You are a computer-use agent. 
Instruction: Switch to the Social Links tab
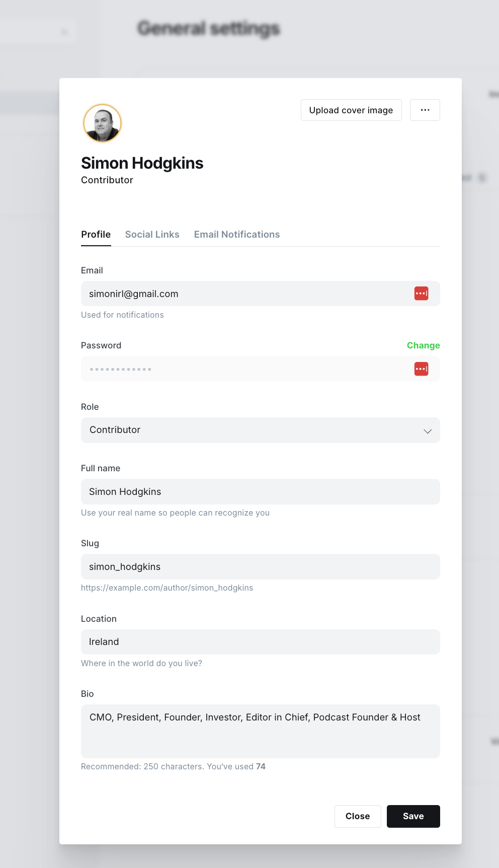point(152,235)
